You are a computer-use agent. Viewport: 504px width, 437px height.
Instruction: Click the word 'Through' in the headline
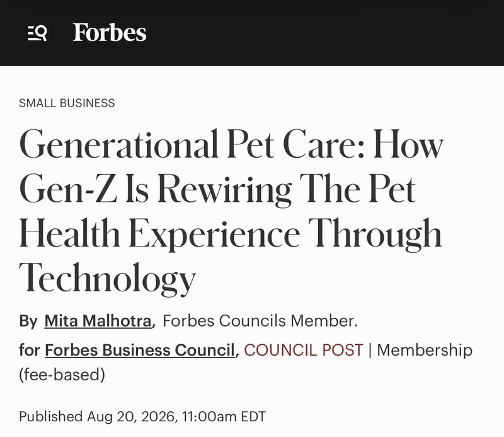coord(375,233)
